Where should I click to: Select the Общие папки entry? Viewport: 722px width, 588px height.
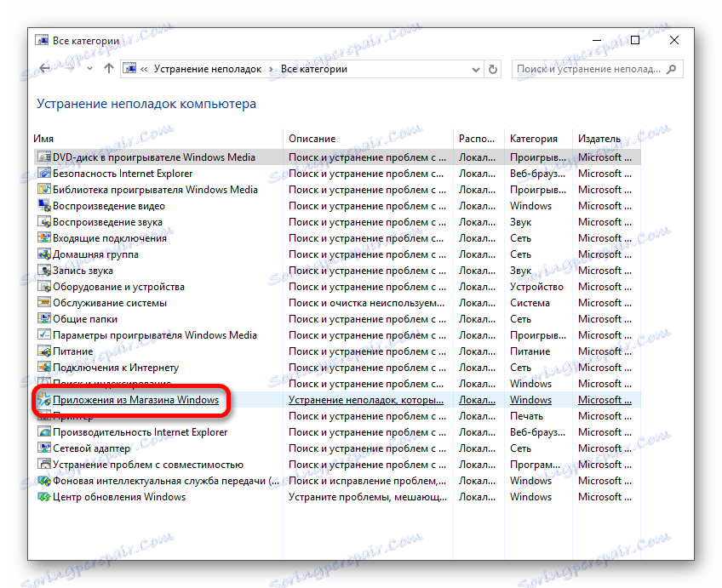85,319
